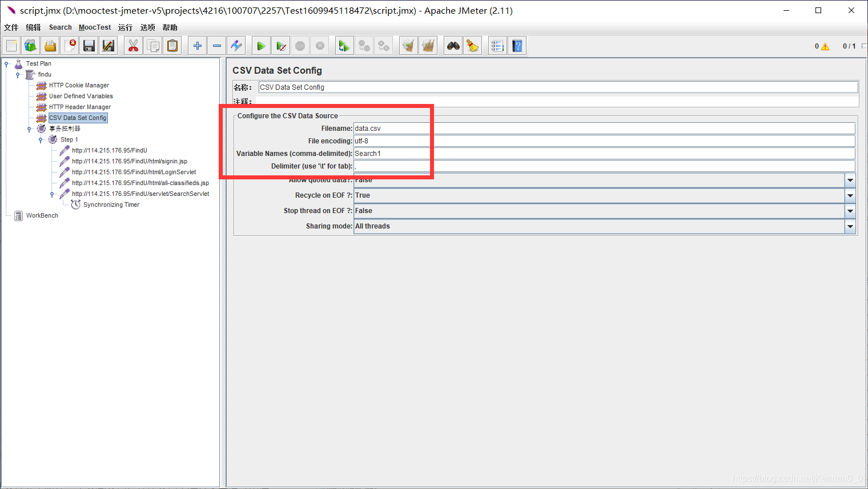Open the 编辑 menu

[33, 27]
